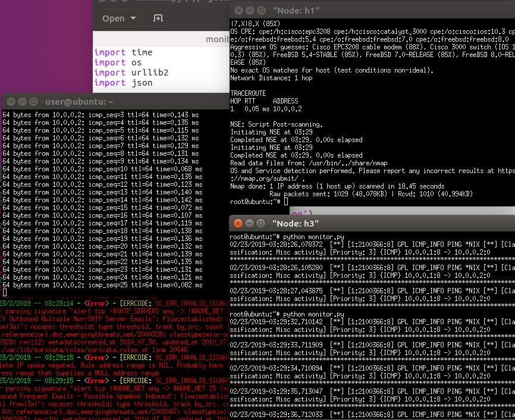Click the icmp_seq=10 ping reply line

pyautogui.click(x=102, y=169)
